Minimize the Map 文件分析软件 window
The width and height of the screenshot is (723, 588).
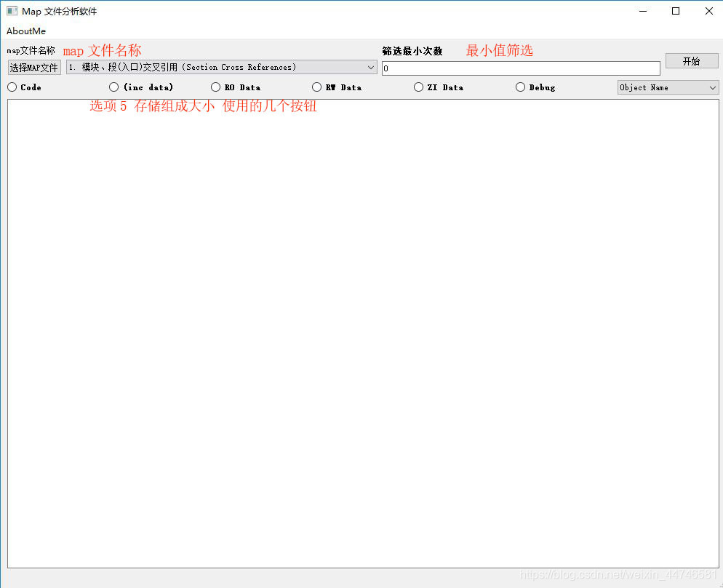pyautogui.click(x=643, y=11)
